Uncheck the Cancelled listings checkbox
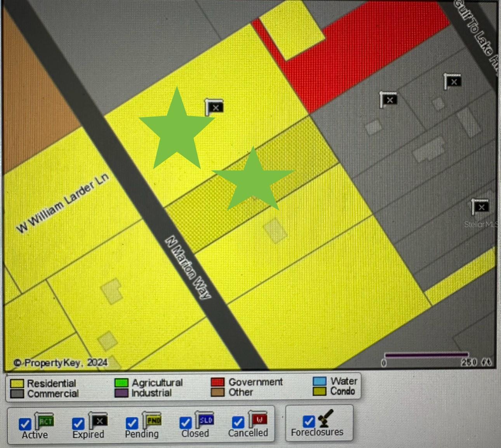The height and width of the screenshot is (448, 501). coord(238,422)
